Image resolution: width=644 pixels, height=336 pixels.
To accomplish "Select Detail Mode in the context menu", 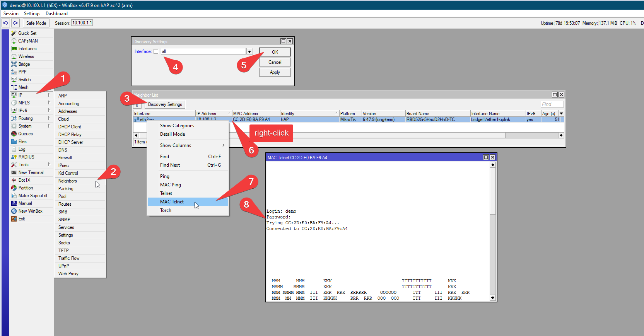I will pyautogui.click(x=188, y=134).
